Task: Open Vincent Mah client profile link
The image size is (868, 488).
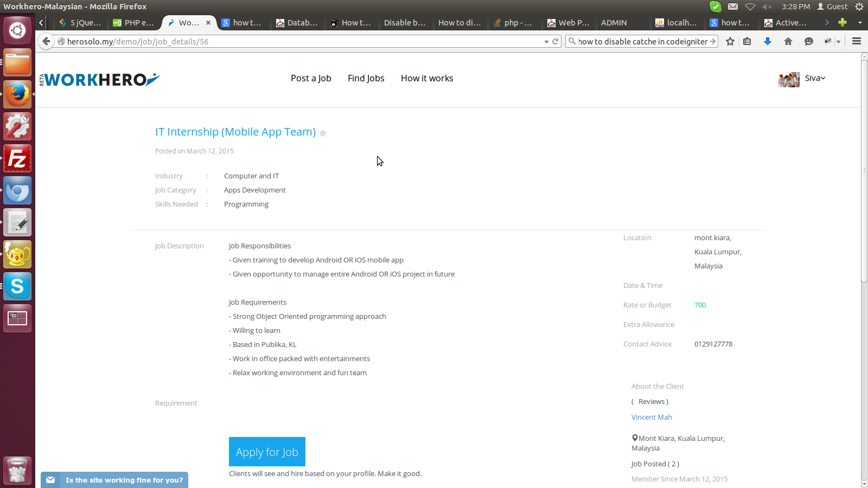Action: (652, 417)
